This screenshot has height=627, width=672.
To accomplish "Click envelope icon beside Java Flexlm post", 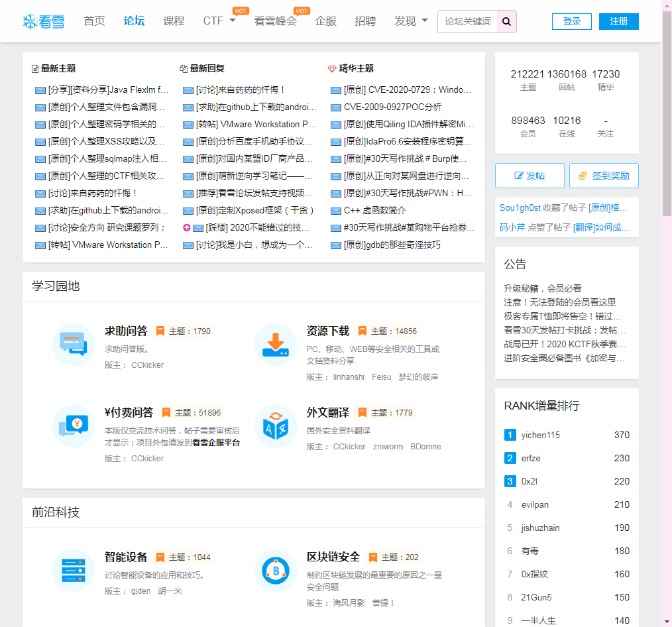I will pyautogui.click(x=40, y=90).
